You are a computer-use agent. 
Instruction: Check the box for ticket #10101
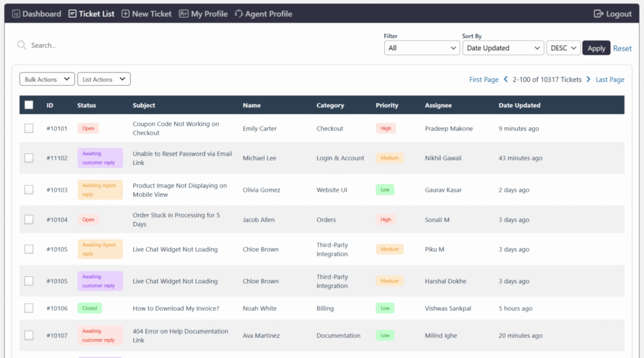point(29,128)
